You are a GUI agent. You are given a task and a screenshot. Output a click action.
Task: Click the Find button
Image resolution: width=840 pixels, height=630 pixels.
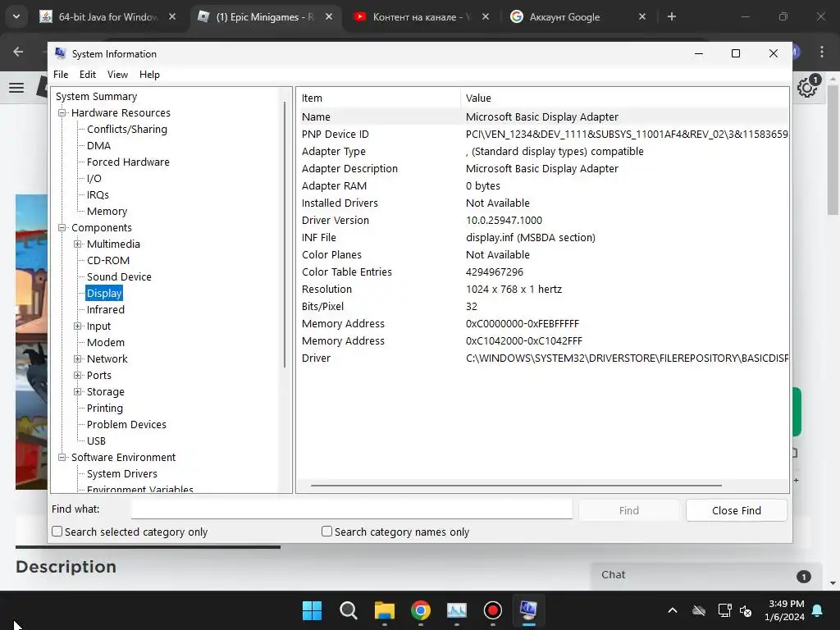pyautogui.click(x=628, y=510)
